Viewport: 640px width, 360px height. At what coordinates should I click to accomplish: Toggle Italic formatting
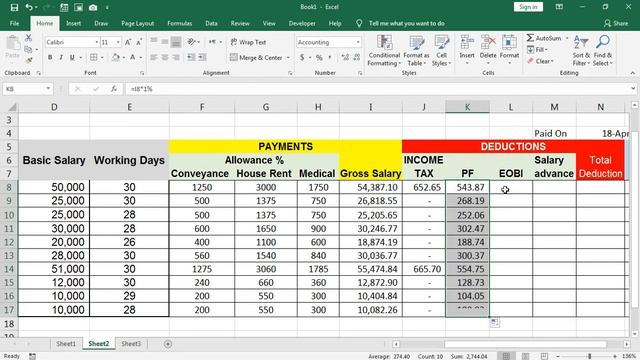tap(61, 57)
